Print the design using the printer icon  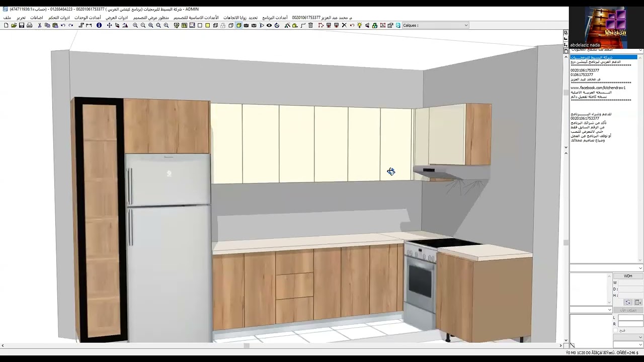(29, 25)
